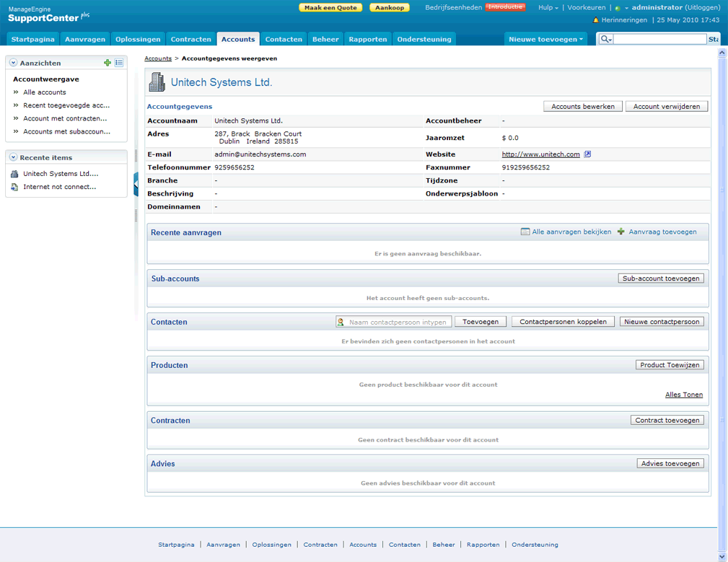This screenshot has height=562, width=728.
Task: Switch to the Aanvragen tab
Action: click(85, 39)
